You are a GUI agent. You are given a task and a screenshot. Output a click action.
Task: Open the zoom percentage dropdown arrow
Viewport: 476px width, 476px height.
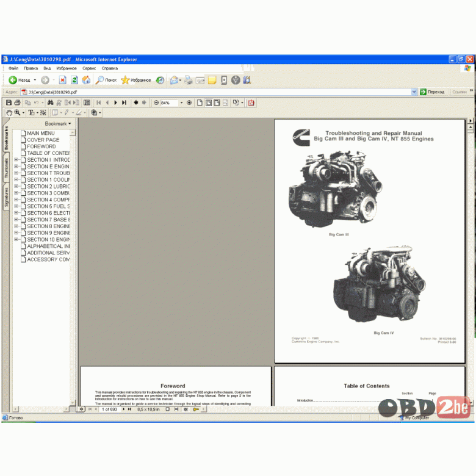(181, 103)
